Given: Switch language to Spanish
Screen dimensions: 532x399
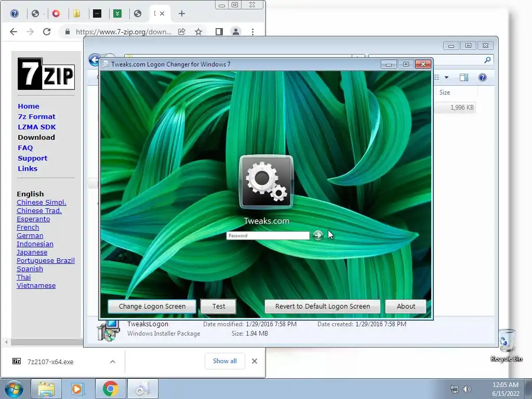Looking at the screenshot, I should point(30,269).
